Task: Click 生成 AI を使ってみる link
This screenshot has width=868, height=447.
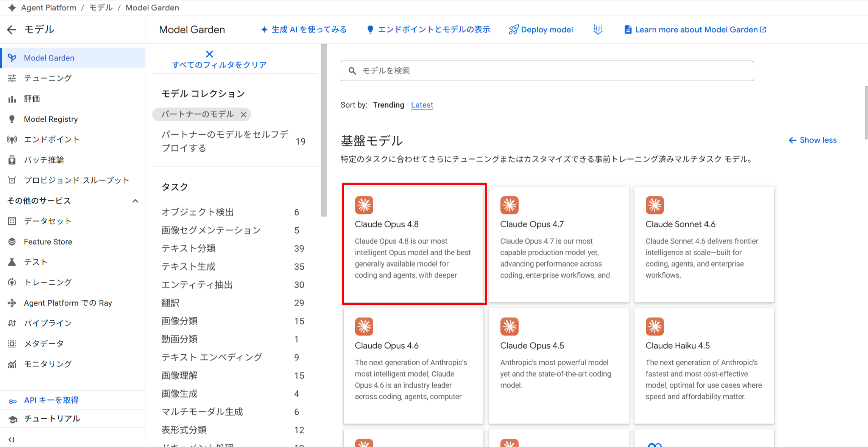Action: point(304,29)
